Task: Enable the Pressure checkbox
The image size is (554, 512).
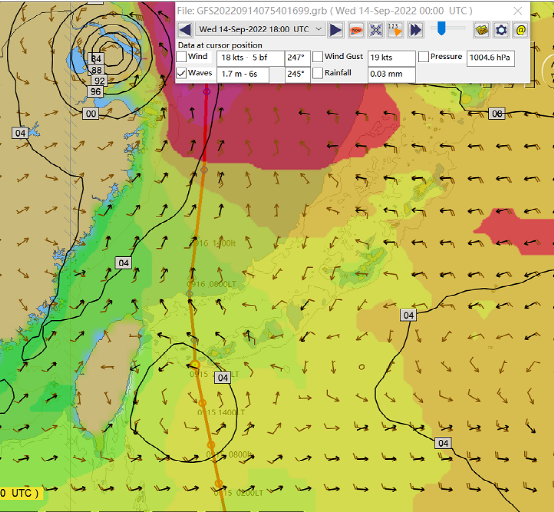Action: [x=423, y=57]
